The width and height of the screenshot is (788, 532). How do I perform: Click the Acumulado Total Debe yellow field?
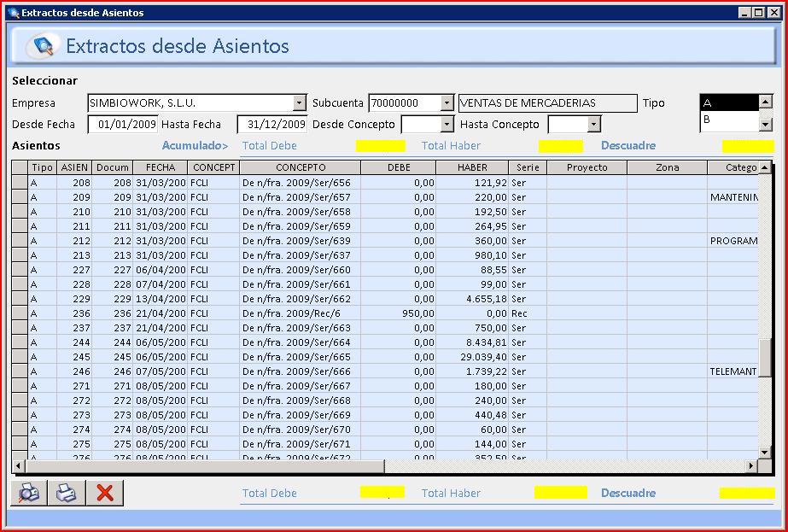coord(381,146)
